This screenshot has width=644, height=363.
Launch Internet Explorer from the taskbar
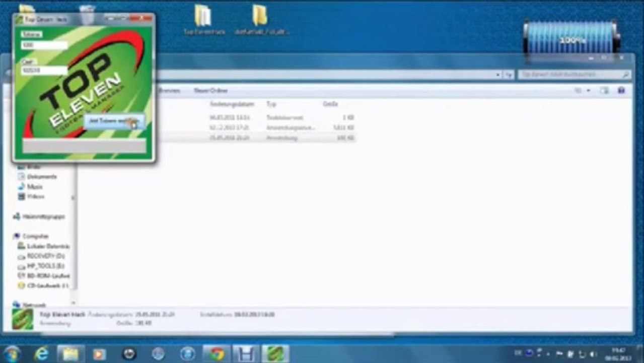(x=41, y=354)
